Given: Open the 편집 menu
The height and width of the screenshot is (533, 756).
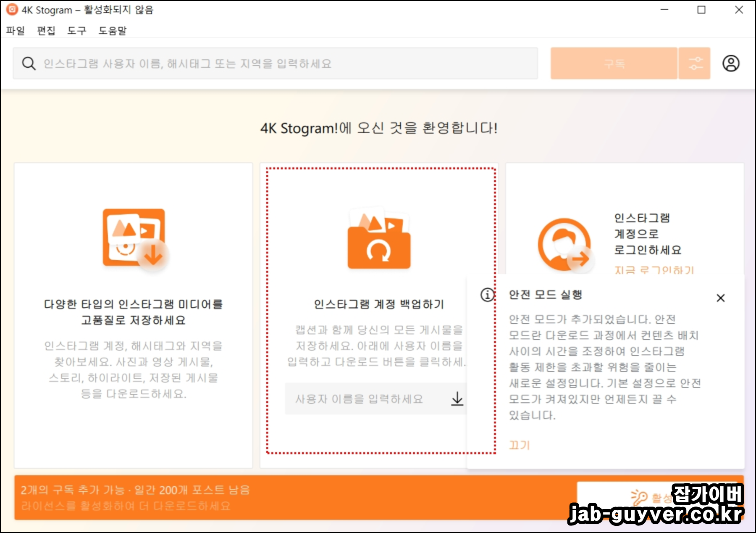Looking at the screenshot, I should coord(46,31).
